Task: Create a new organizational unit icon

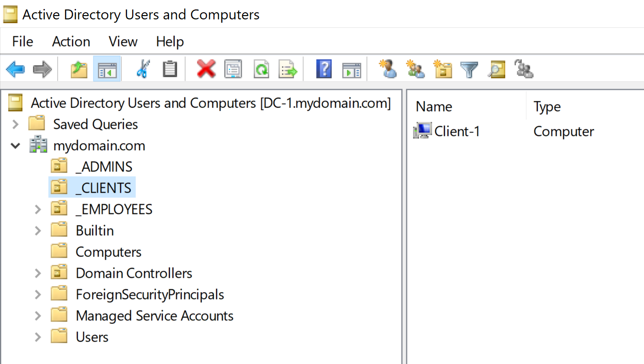Action: coord(442,69)
